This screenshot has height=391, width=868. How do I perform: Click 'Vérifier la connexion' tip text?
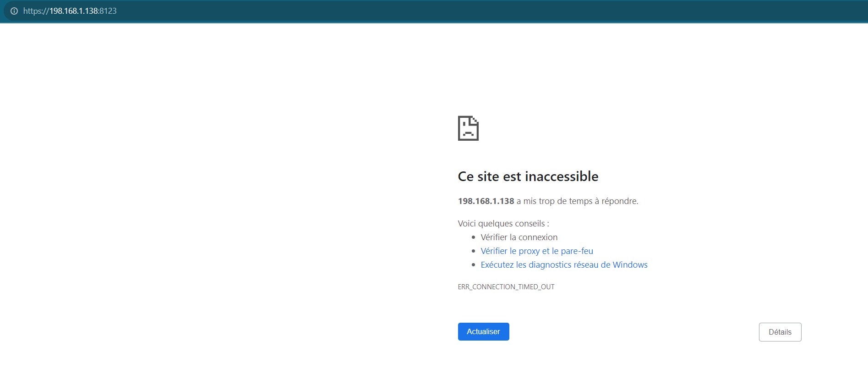pos(519,237)
